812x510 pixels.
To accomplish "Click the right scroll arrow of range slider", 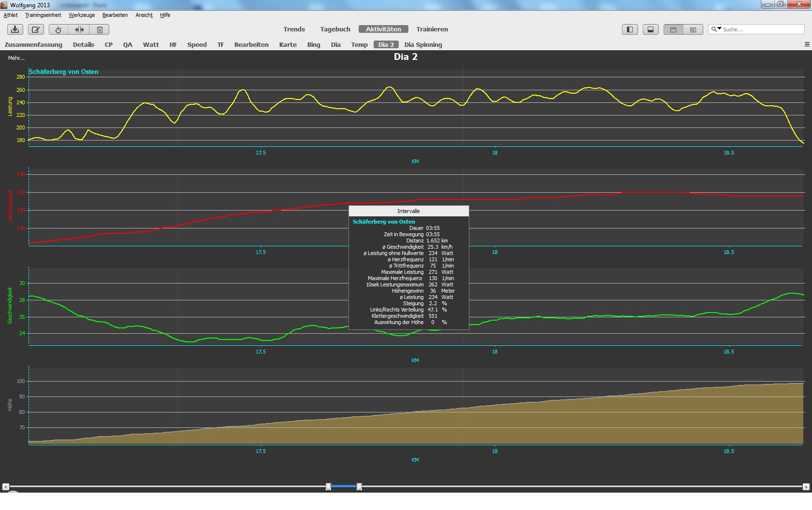I will [806, 487].
